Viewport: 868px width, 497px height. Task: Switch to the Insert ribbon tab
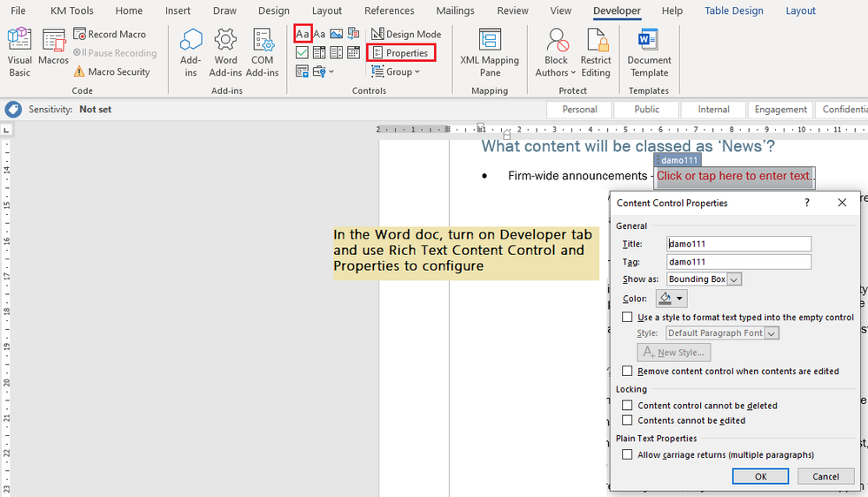coord(177,10)
